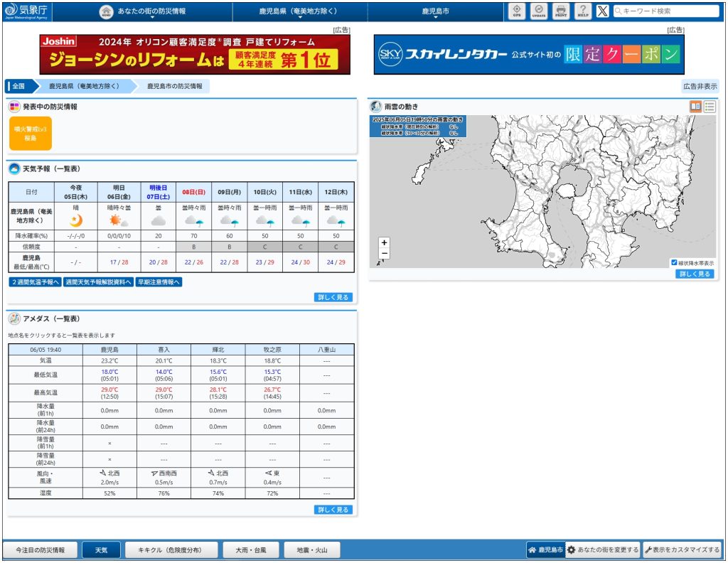Image resolution: width=728 pixels, height=563 pixels.
Task: Click the PRINT icon in header
Action: [x=561, y=11]
